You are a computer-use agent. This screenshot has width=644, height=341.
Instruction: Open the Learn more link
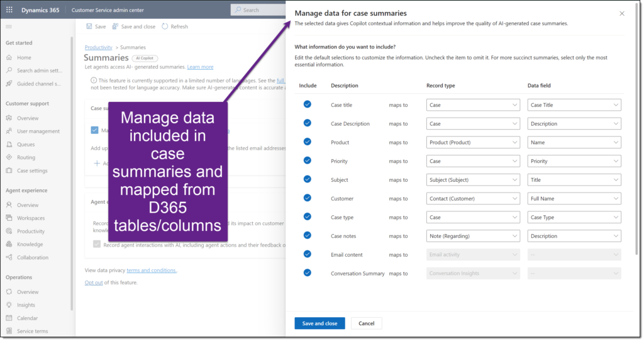200,67
